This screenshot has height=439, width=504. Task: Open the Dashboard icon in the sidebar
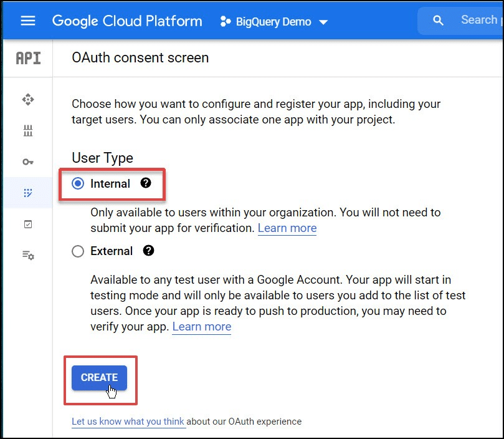(x=28, y=99)
